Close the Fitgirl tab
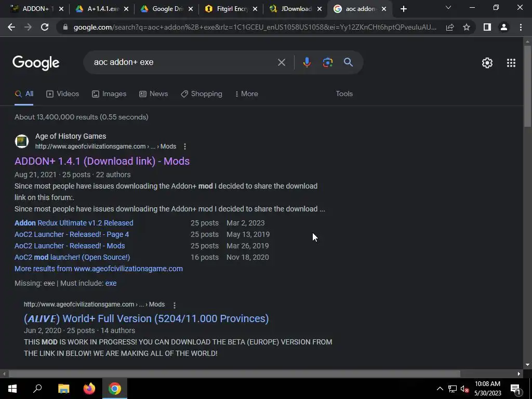This screenshot has height=399, width=532. [x=255, y=9]
